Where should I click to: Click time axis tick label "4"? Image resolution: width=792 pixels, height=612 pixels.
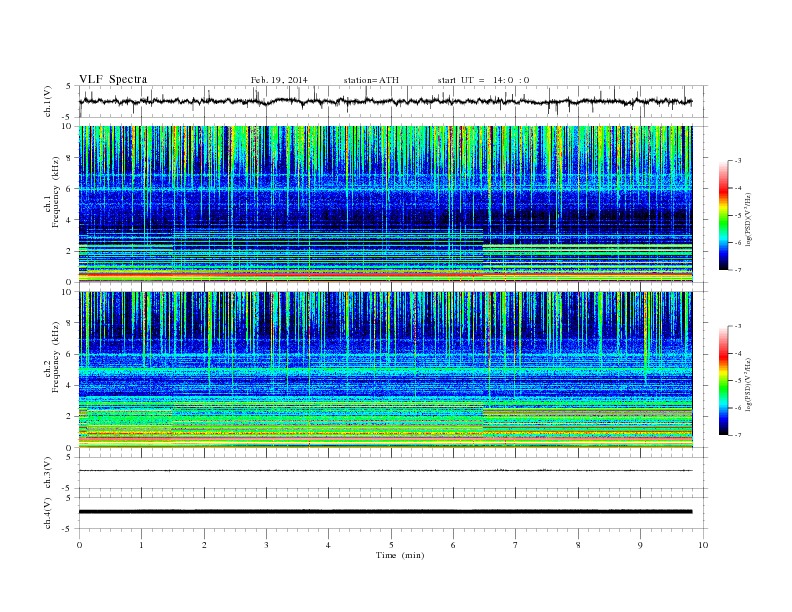pyautogui.click(x=328, y=545)
